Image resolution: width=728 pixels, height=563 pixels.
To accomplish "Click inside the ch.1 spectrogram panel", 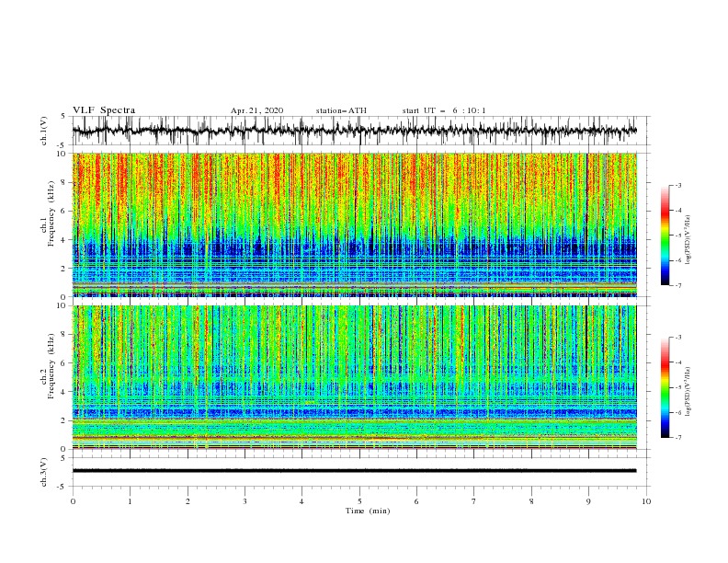I will [x=355, y=224].
